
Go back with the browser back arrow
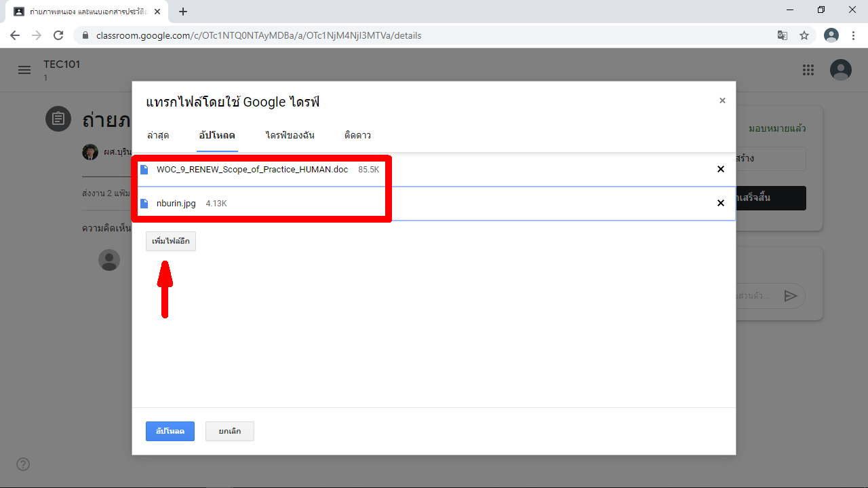pos(15,35)
